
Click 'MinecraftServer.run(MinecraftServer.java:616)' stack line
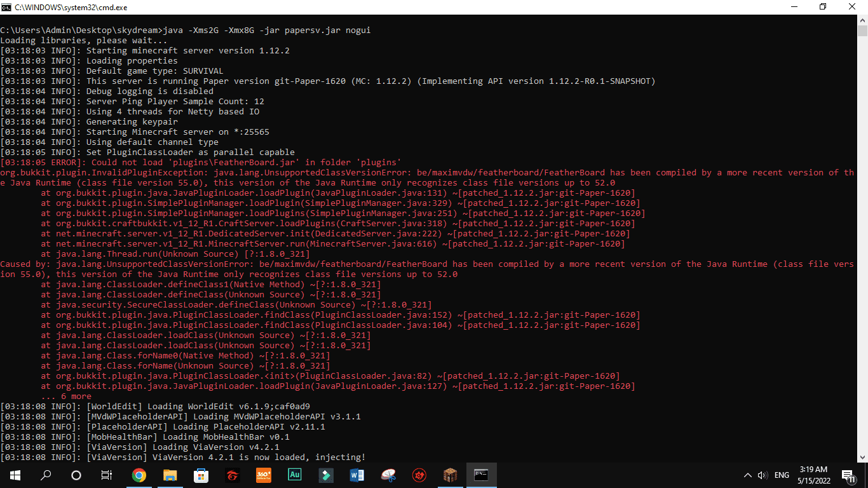point(333,244)
